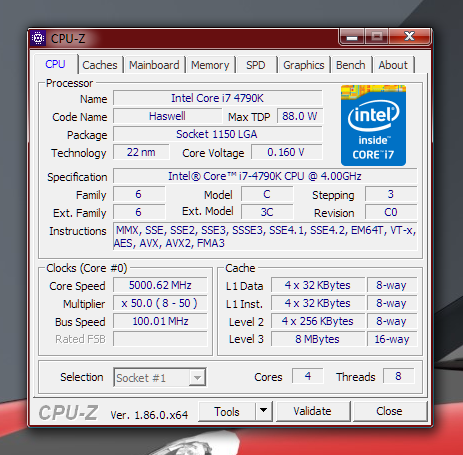Click the Name field Intel Core i7 4790K
The image size is (463, 455).
tap(218, 98)
